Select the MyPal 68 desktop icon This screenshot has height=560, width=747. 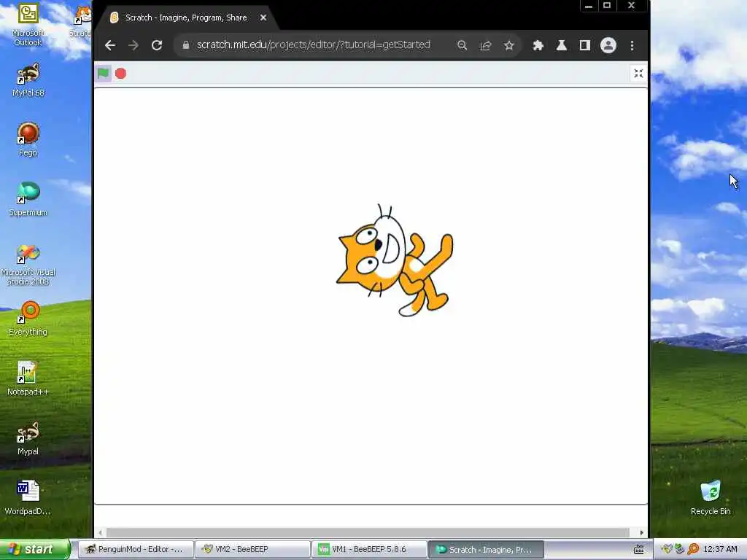tap(28, 79)
